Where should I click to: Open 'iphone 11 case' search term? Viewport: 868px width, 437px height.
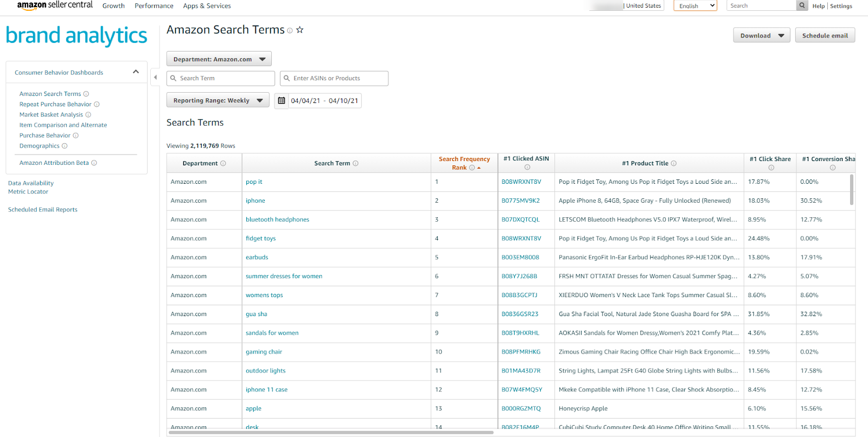pyautogui.click(x=266, y=390)
